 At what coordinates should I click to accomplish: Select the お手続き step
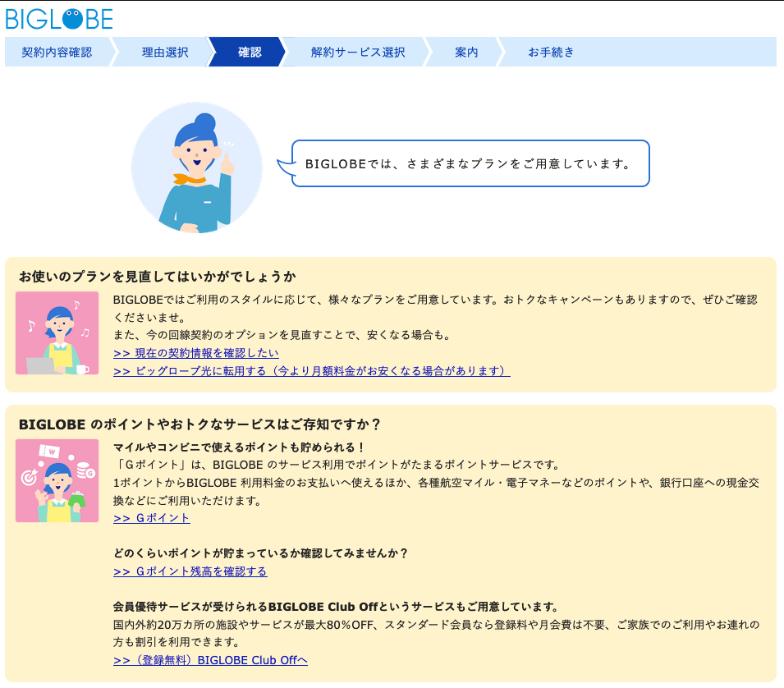[x=551, y=52]
